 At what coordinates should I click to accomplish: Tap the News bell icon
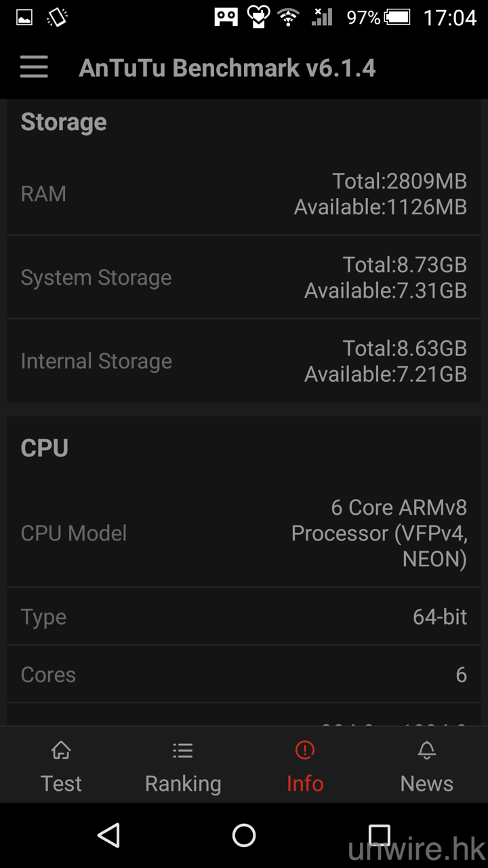tap(426, 750)
